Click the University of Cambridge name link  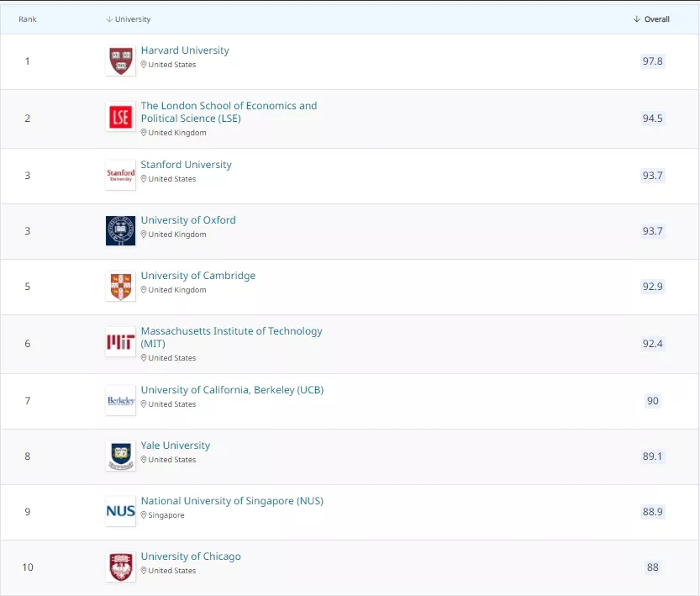(x=198, y=276)
